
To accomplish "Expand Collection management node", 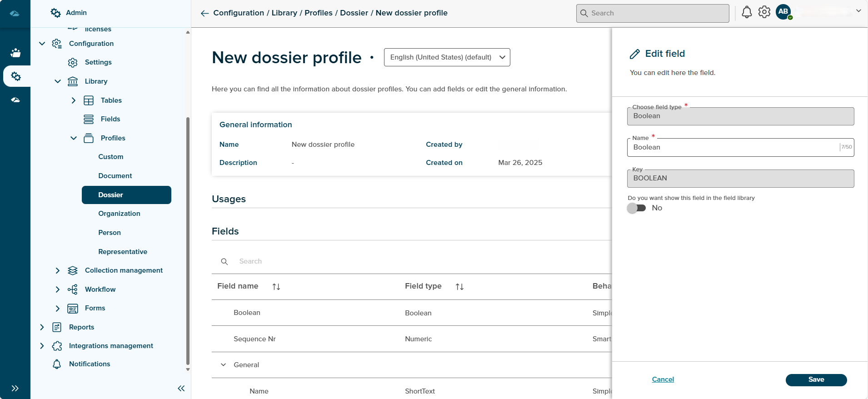I will (58, 270).
